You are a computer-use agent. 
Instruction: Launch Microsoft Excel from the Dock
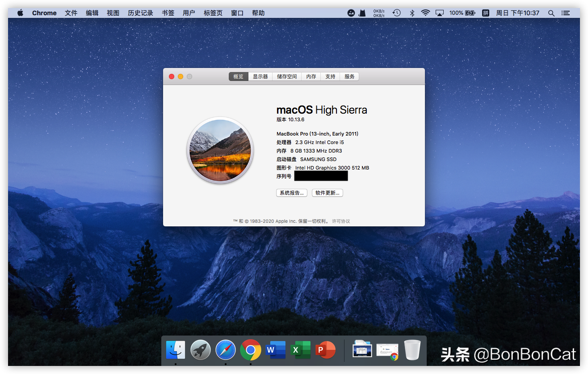[301, 350]
